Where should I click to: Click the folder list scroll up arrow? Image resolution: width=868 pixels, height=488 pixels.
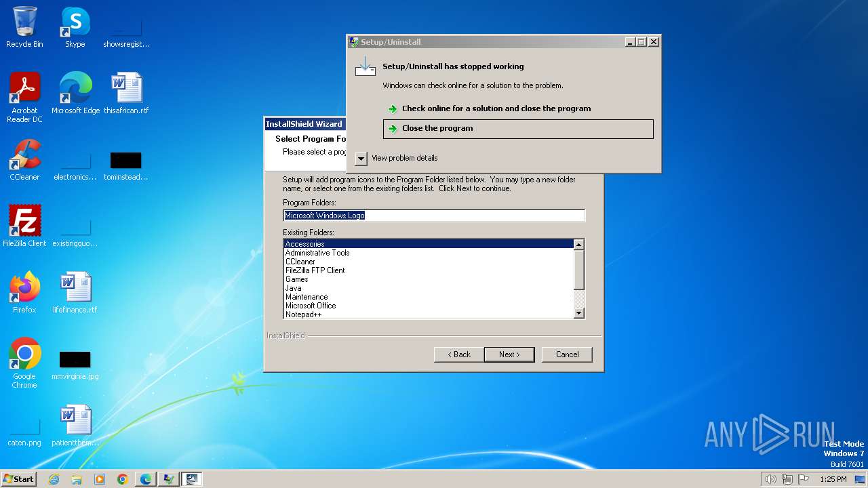pyautogui.click(x=578, y=245)
